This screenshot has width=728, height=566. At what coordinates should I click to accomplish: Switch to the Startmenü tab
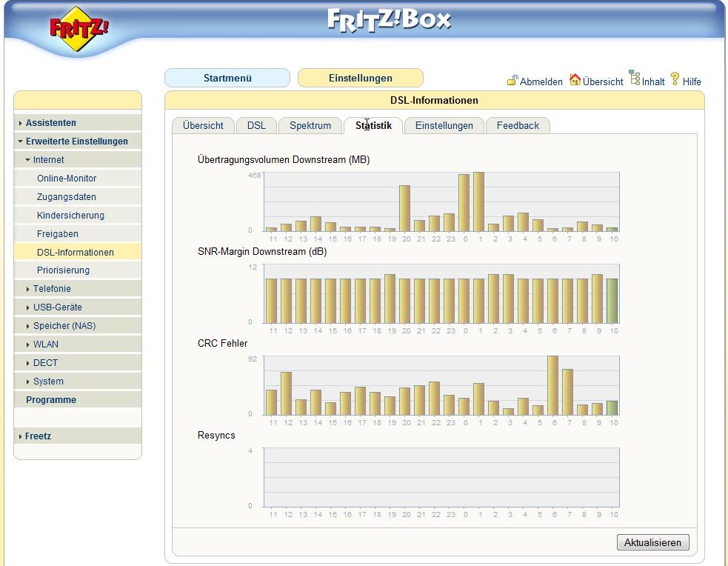click(x=227, y=78)
